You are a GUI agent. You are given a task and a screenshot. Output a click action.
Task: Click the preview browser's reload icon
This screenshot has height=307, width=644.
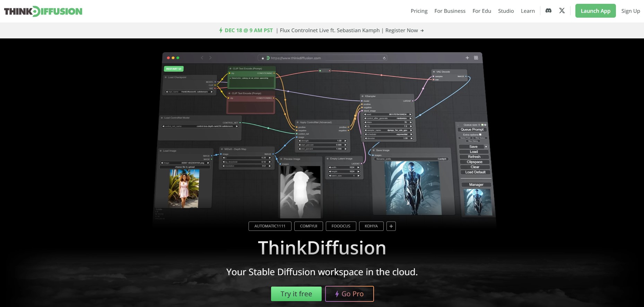pyautogui.click(x=384, y=58)
